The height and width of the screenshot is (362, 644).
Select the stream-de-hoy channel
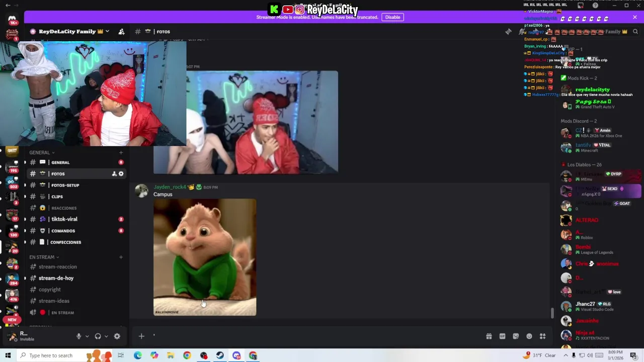click(75, 278)
